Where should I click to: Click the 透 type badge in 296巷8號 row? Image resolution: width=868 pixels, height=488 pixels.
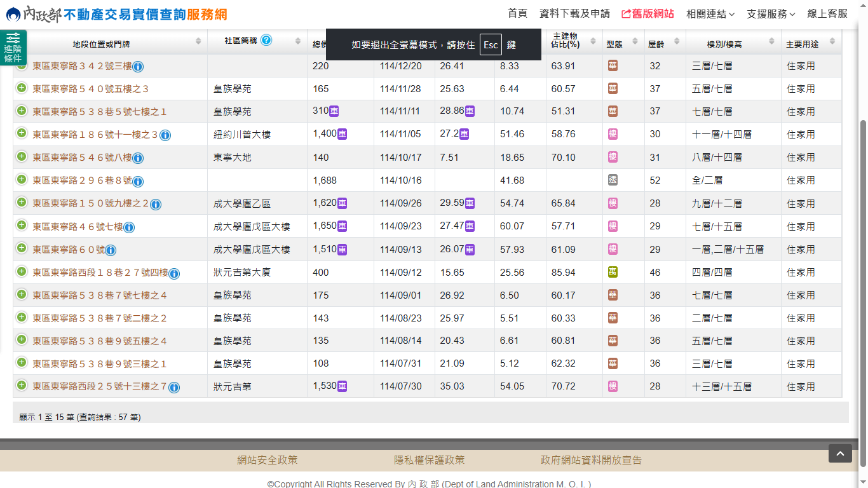coord(613,180)
